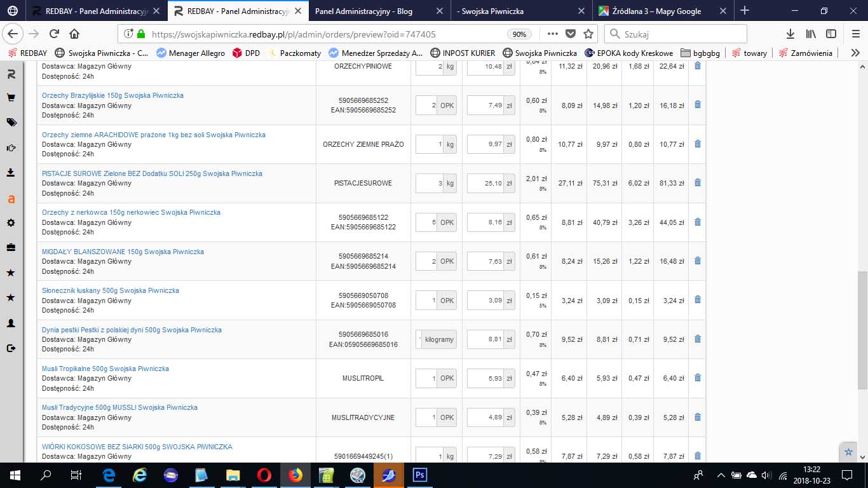Click the quantity field for Orzechy z nerkowca

coord(426,222)
